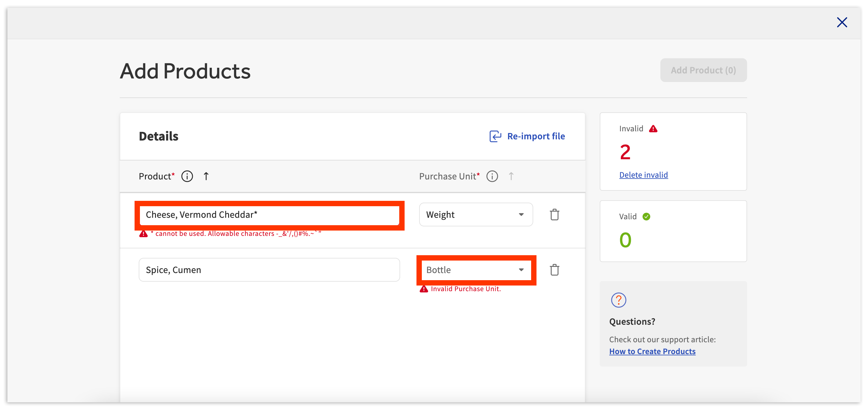The width and height of the screenshot is (868, 410).
Task: Expand the Weight dropdown chevron
Action: 521,214
